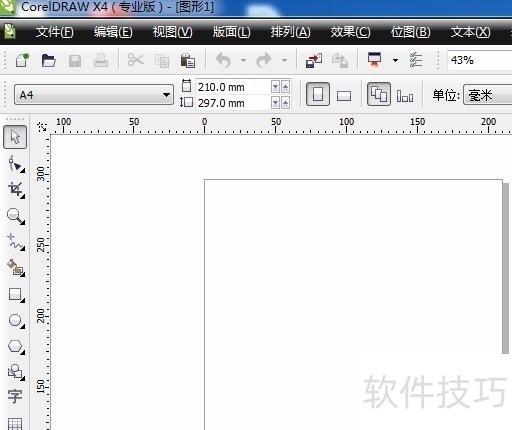Click the Paste clipboard icon

pyautogui.click(x=188, y=61)
